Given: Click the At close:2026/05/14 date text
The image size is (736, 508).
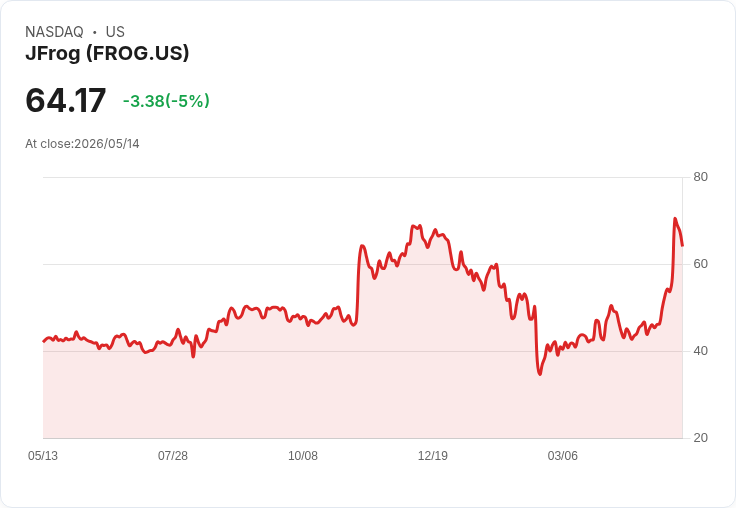Looking at the screenshot, I should pyautogui.click(x=82, y=144).
